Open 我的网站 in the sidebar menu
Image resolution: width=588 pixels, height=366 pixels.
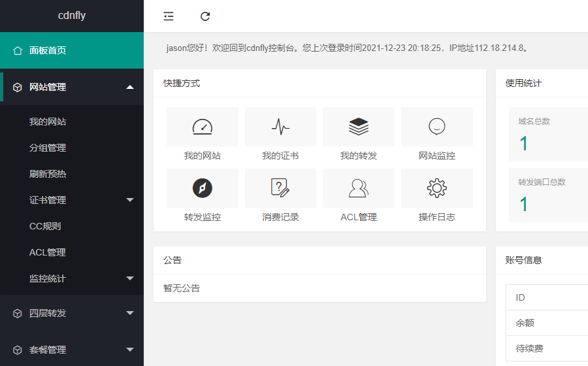pyautogui.click(x=48, y=122)
